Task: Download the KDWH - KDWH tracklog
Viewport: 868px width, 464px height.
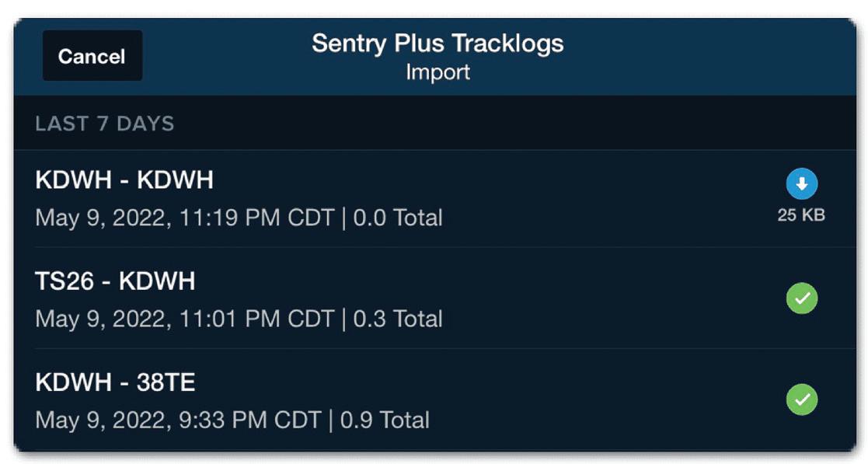Action: tap(801, 185)
